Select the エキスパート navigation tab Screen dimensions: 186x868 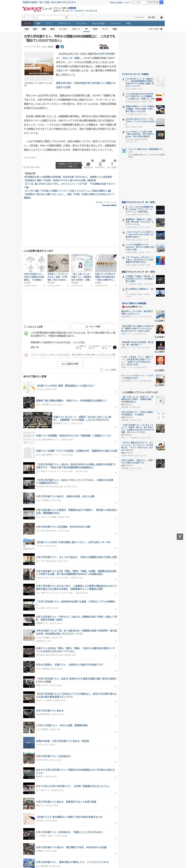[x=64, y=23]
